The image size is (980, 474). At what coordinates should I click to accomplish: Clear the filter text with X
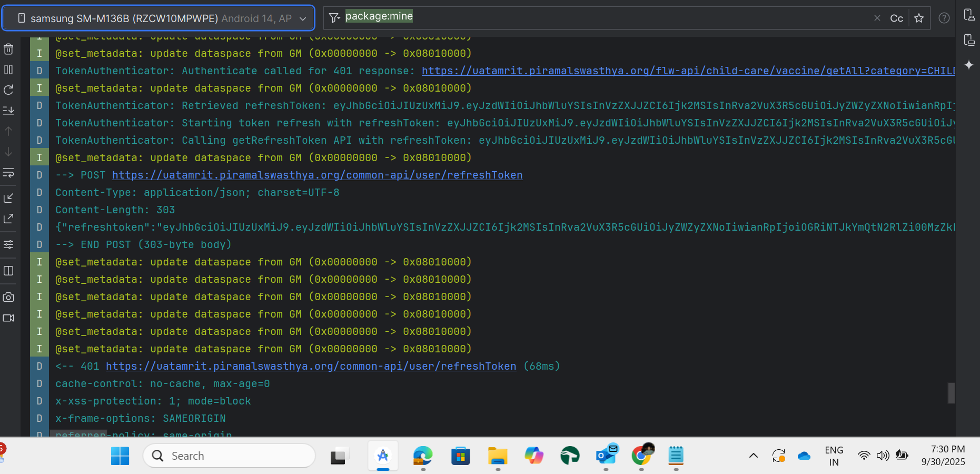coord(877,18)
